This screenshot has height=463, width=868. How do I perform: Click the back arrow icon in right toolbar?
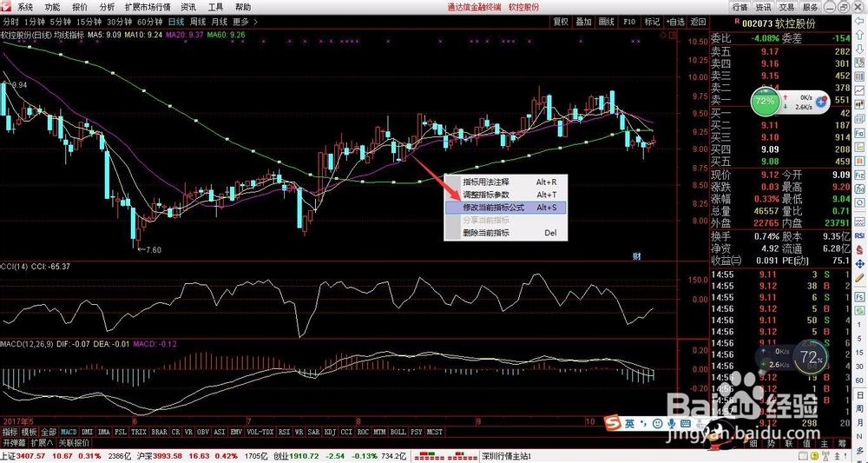point(859,21)
